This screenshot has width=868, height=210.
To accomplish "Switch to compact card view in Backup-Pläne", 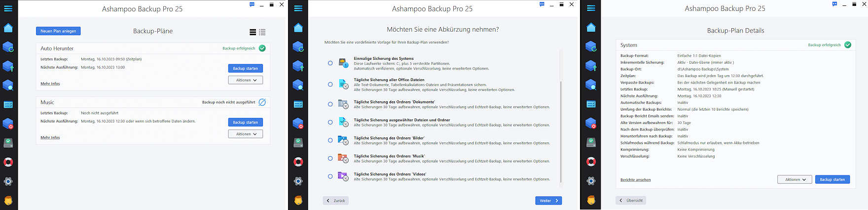I will pos(253,32).
